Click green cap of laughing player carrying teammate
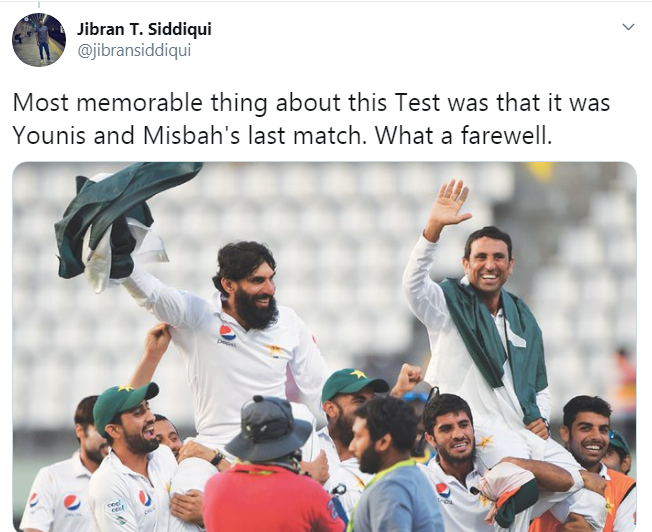This screenshot has width=652, height=532. click(124, 404)
